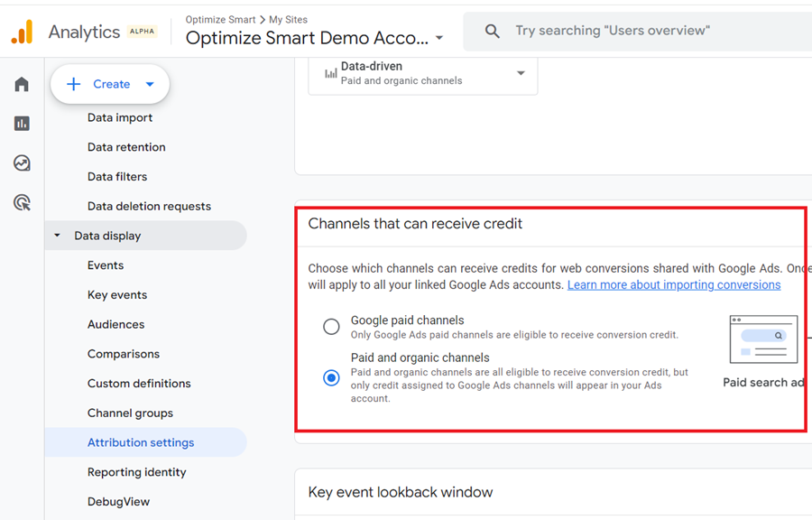The width and height of the screenshot is (812, 520).
Task: Collapse the Data display section
Action: click(x=58, y=235)
